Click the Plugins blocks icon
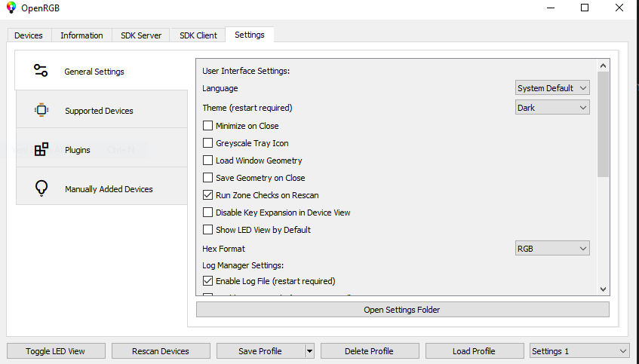The image size is (639, 364). tap(41, 149)
